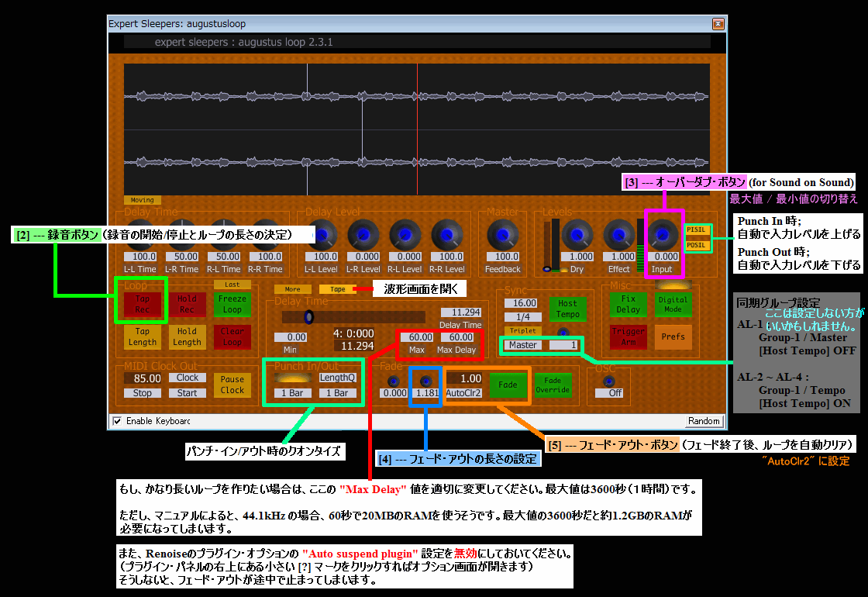Click the R-R Level knob
This screenshot has width=868, height=597.
click(447, 235)
